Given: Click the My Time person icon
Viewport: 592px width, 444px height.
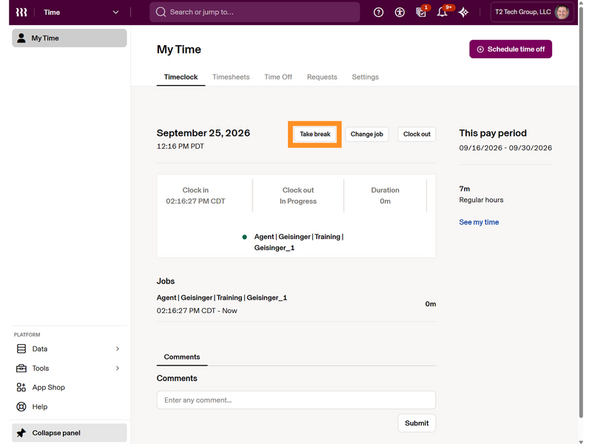Looking at the screenshot, I should point(22,38).
